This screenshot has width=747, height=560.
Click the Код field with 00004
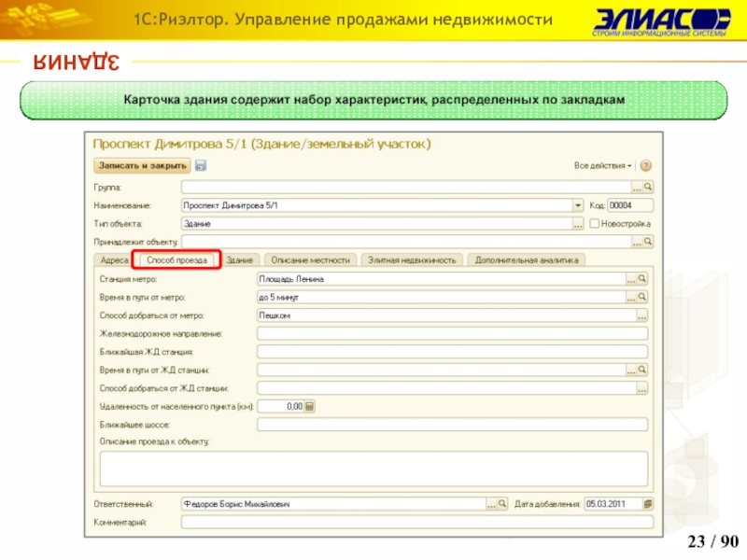point(630,205)
